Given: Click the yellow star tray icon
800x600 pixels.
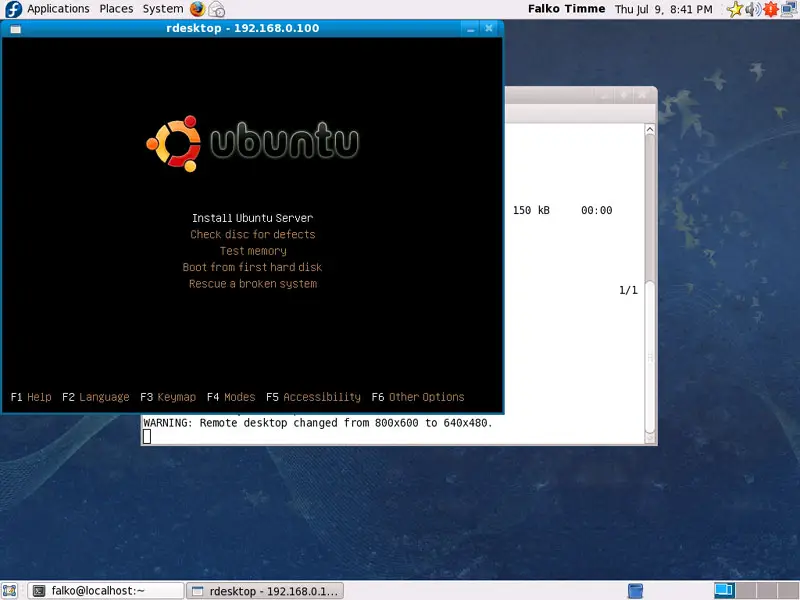Looking at the screenshot, I should pyautogui.click(x=735, y=9).
